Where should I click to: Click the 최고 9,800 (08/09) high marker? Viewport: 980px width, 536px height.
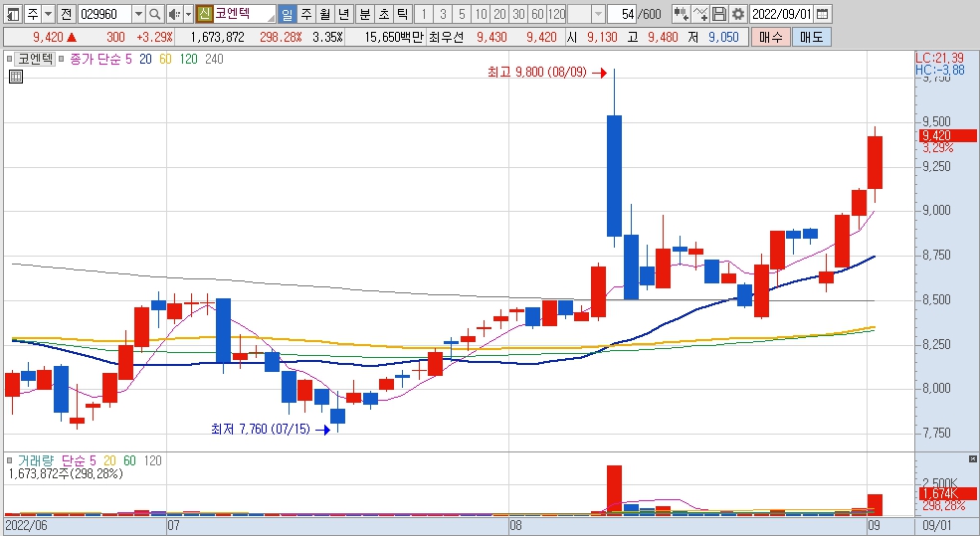(x=547, y=73)
